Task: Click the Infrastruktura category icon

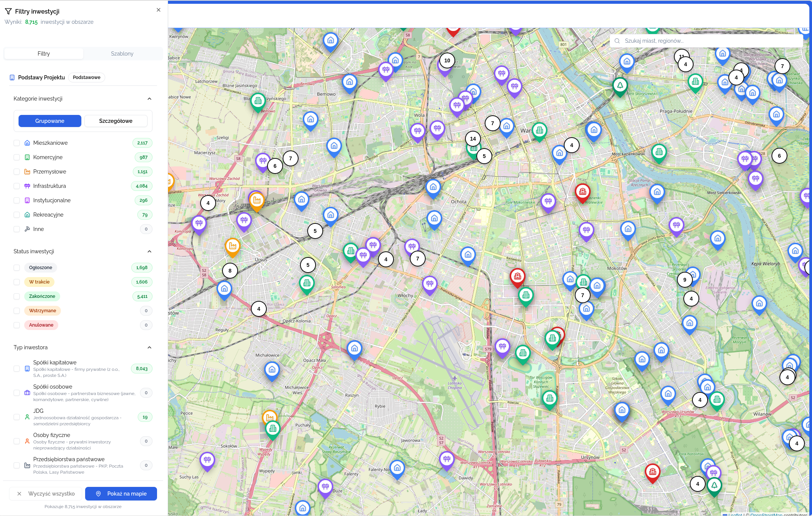Action: point(27,186)
